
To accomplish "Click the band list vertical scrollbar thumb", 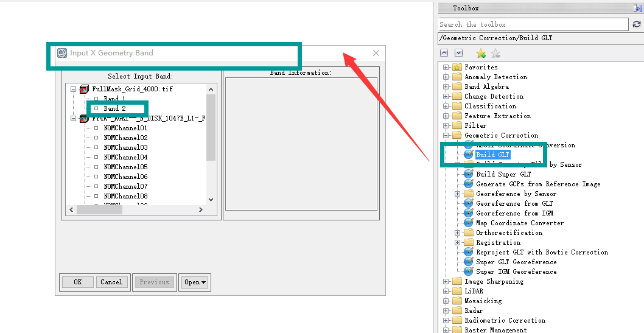I will 211,127.
